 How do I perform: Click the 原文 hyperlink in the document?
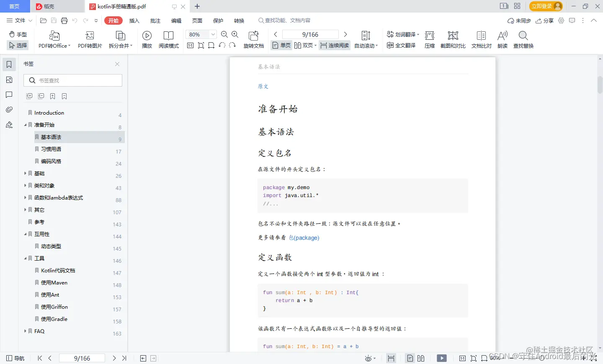(263, 86)
